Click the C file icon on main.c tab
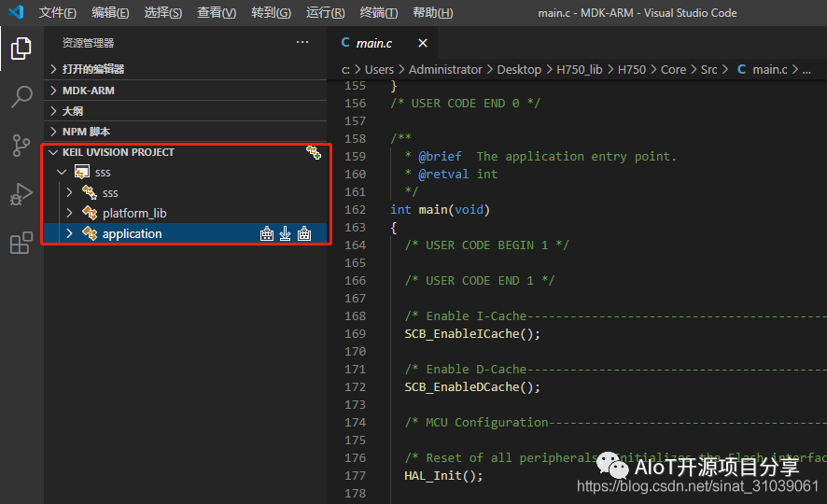 tap(345, 42)
